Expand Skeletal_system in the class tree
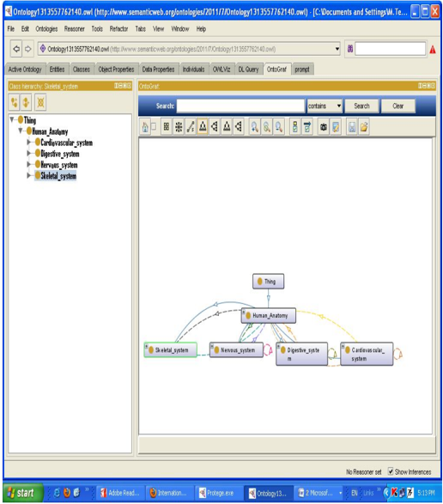 (29, 175)
